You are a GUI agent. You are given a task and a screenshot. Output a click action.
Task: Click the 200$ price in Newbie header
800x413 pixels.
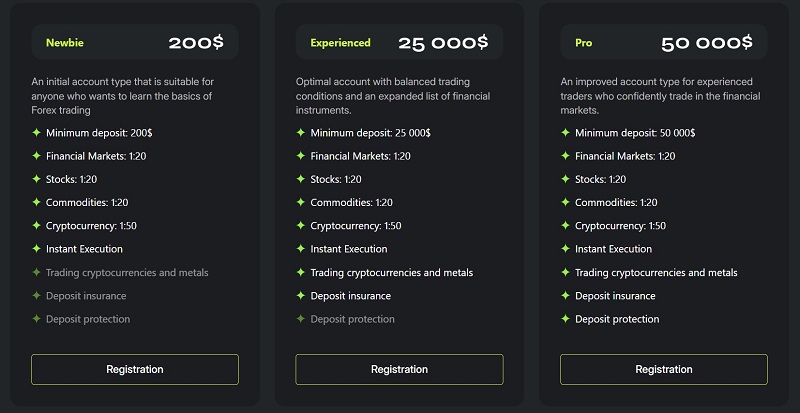click(x=196, y=43)
